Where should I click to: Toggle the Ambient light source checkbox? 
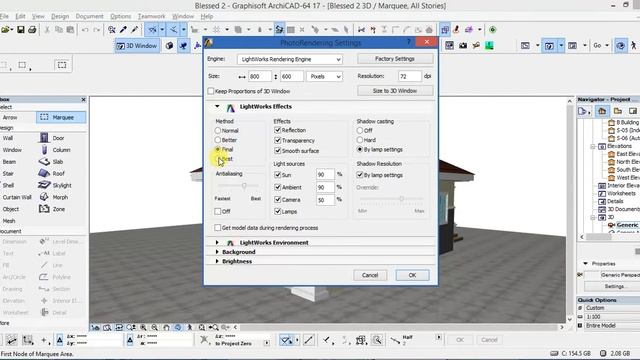(278, 187)
